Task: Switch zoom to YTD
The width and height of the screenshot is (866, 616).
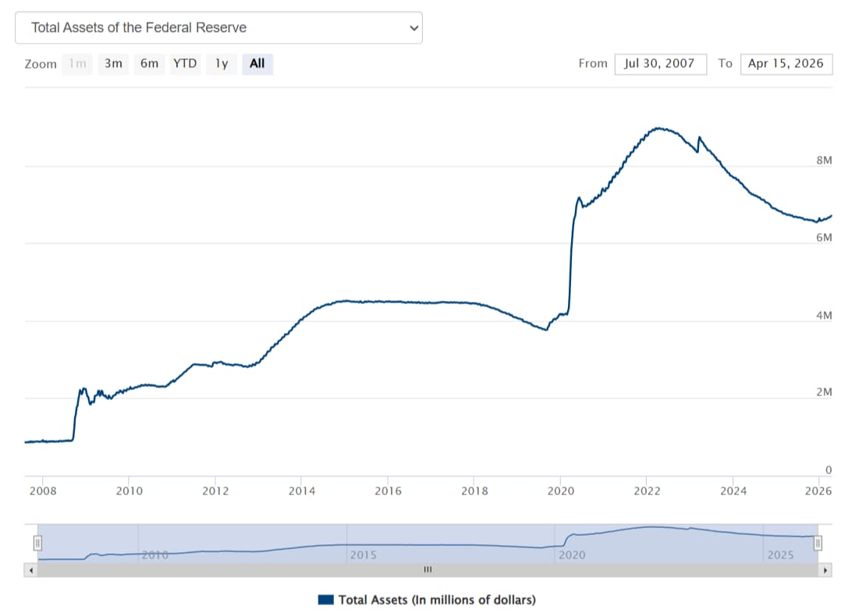Action: point(185,64)
